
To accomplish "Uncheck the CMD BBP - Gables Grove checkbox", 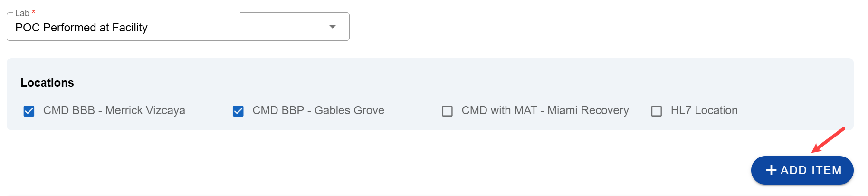I will (238, 111).
